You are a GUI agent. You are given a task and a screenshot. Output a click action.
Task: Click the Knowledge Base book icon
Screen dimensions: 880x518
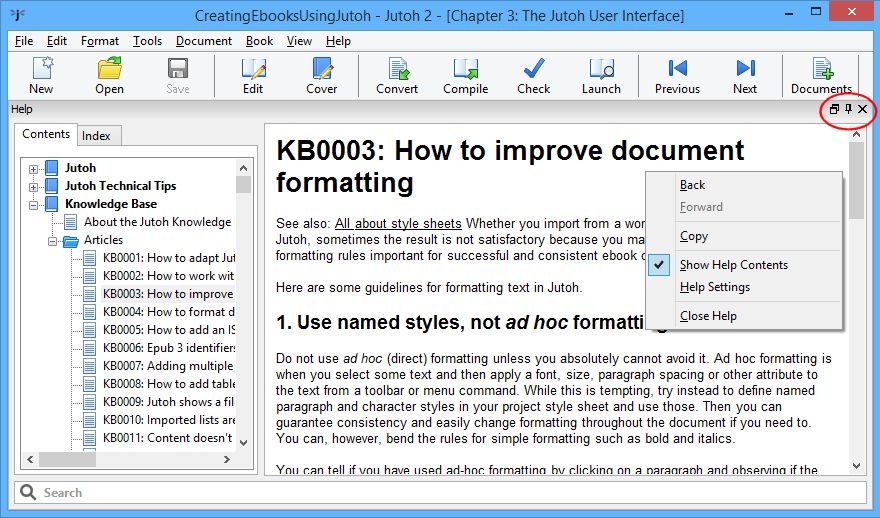point(52,204)
